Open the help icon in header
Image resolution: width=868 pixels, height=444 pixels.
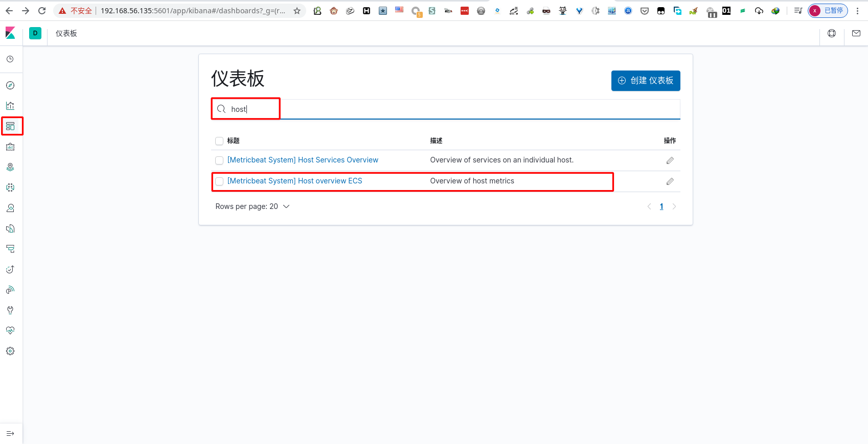click(x=832, y=33)
